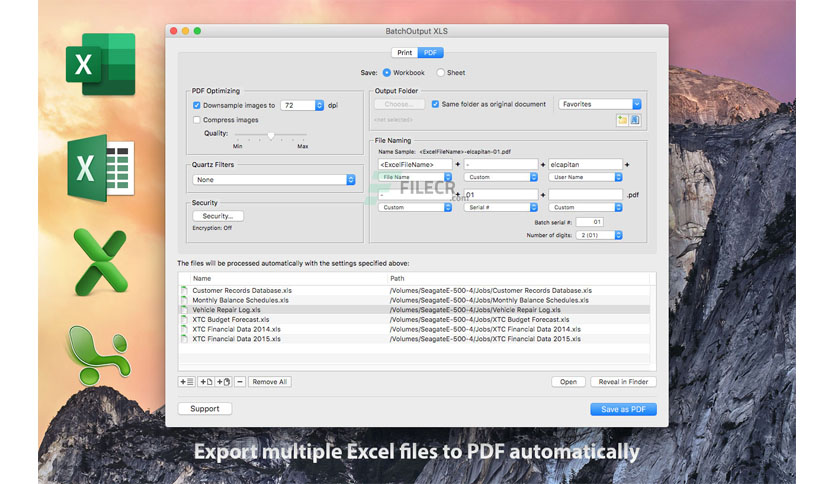The width and height of the screenshot is (836, 484).
Task: Sort by the Name column header
Action: [x=288, y=278]
